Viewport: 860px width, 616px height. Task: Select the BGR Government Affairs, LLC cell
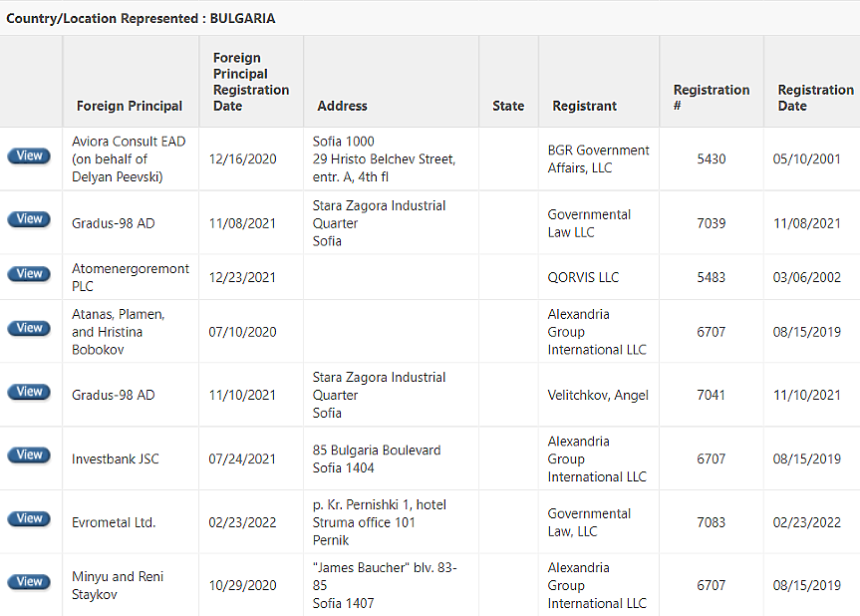598,158
